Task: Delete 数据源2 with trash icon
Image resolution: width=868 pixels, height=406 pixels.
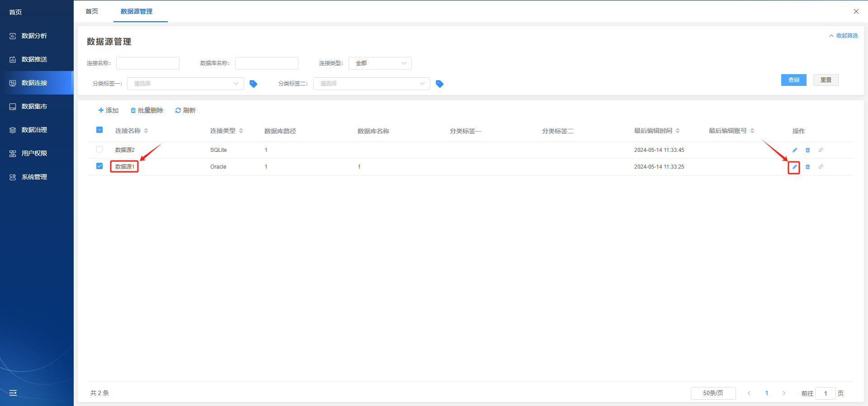Action: coord(808,150)
